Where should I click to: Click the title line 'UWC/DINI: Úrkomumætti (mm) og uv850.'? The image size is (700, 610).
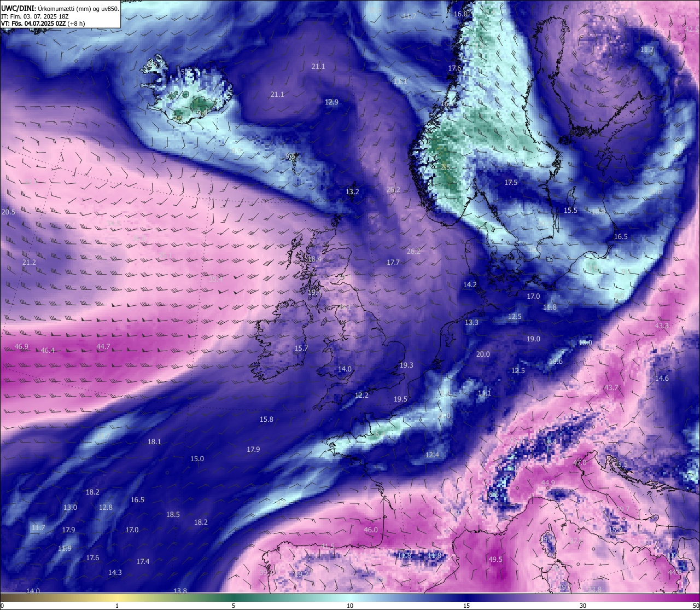pos(60,8)
